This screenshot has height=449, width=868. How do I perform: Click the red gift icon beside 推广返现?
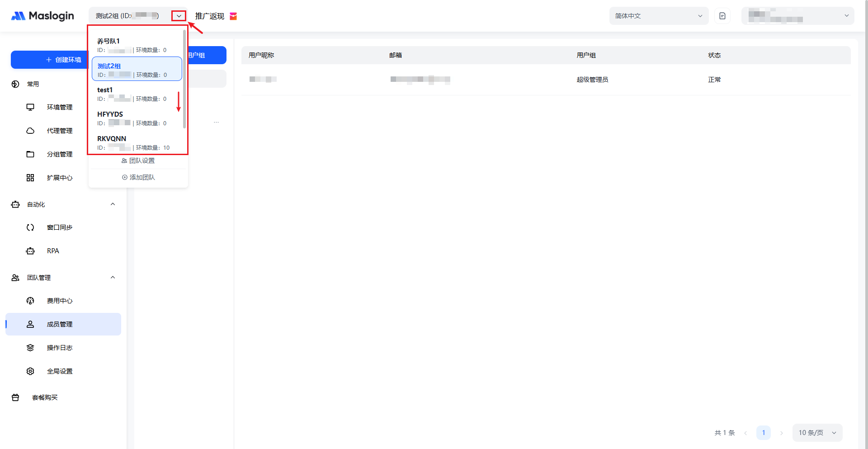point(233,16)
